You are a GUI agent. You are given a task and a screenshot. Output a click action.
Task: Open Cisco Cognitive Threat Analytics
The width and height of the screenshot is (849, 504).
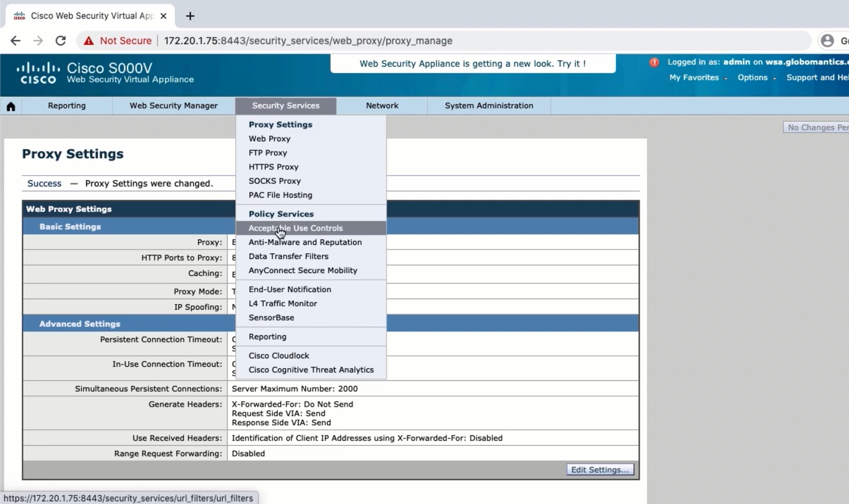(311, 370)
